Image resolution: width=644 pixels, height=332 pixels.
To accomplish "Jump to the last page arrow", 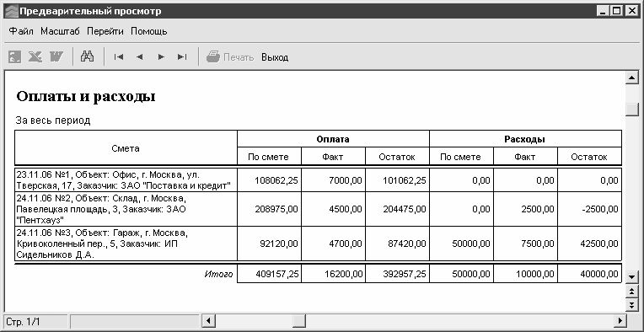I will (182, 57).
